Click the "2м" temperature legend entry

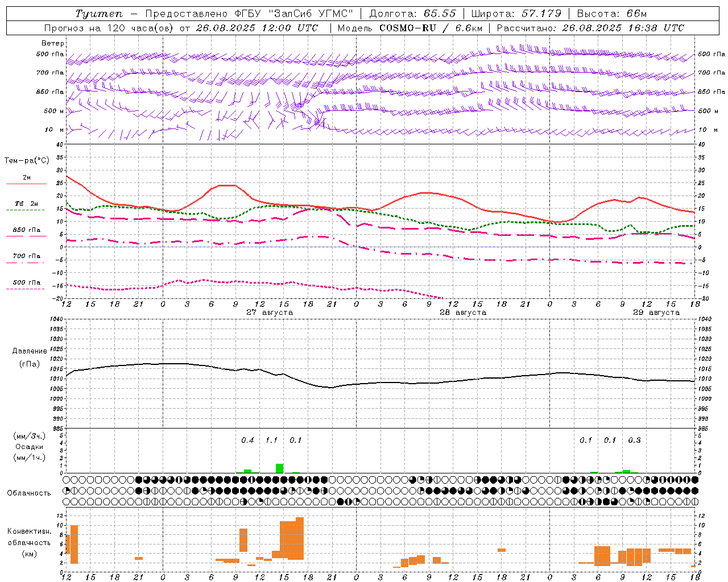point(27,178)
